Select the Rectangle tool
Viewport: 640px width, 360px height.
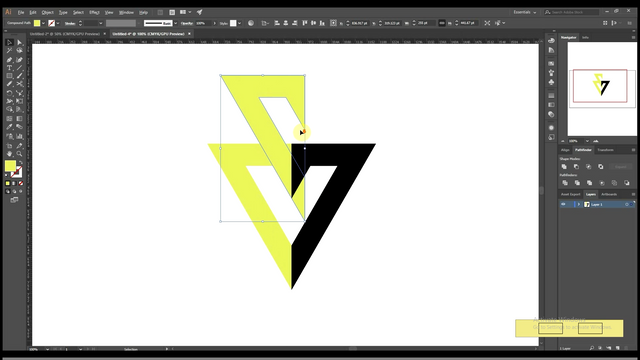[9, 76]
